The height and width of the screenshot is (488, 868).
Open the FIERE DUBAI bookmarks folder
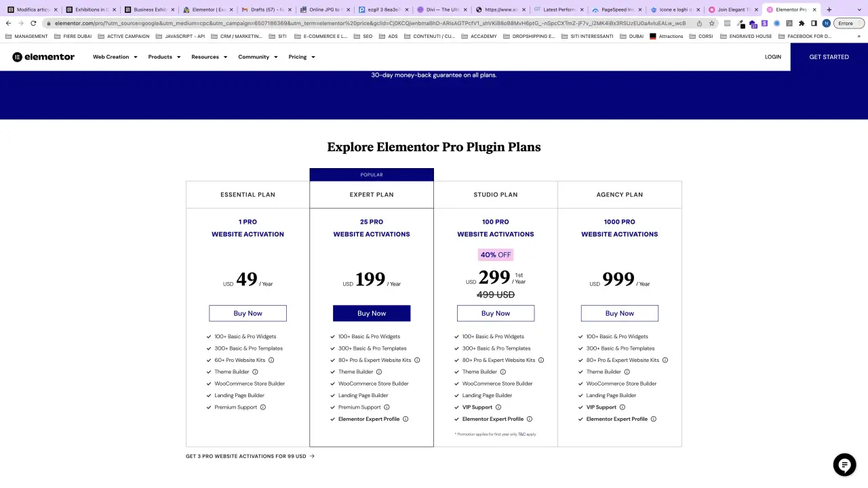tap(74, 36)
